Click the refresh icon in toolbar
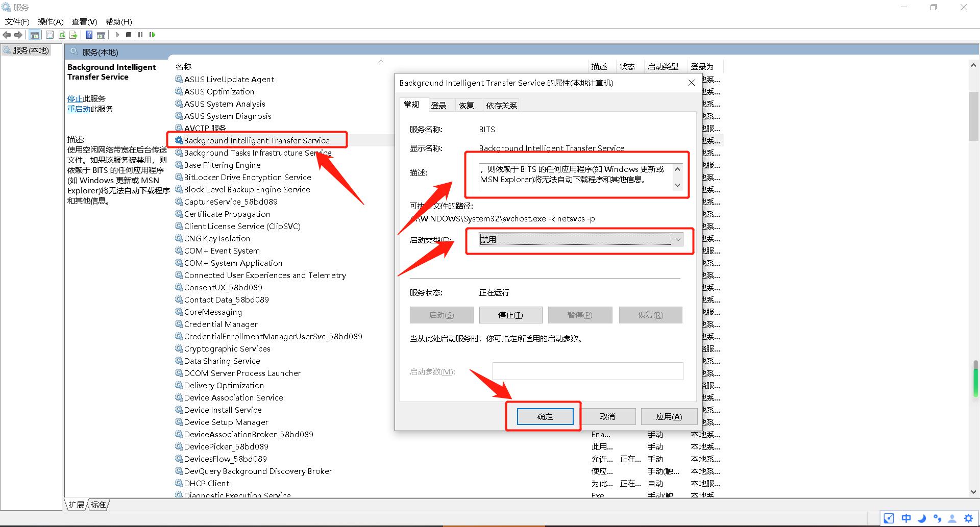 [62, 35]
